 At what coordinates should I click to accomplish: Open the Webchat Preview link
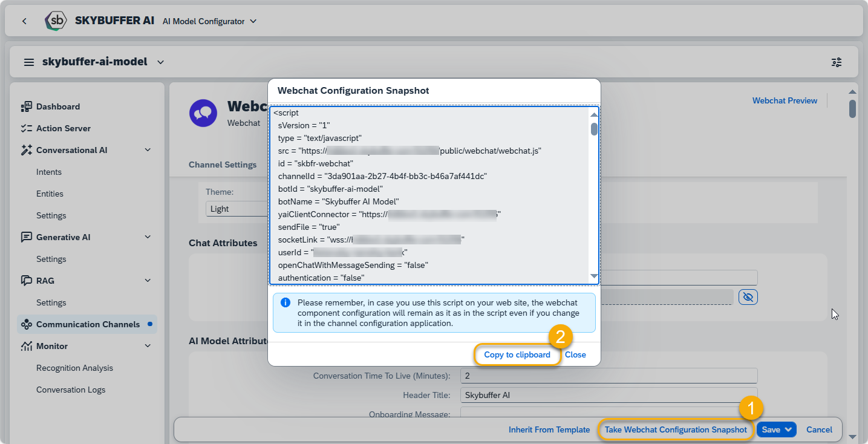click(785, 100)
